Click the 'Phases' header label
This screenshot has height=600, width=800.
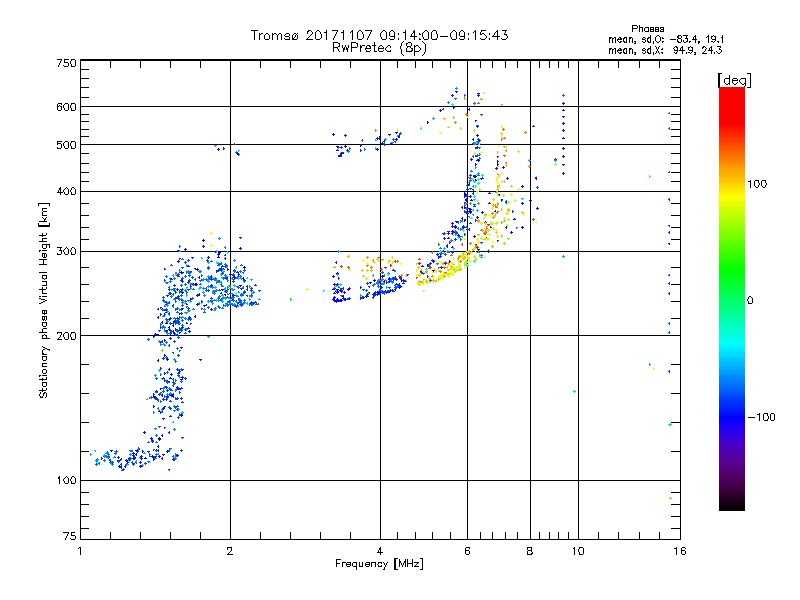click(647, 29)
